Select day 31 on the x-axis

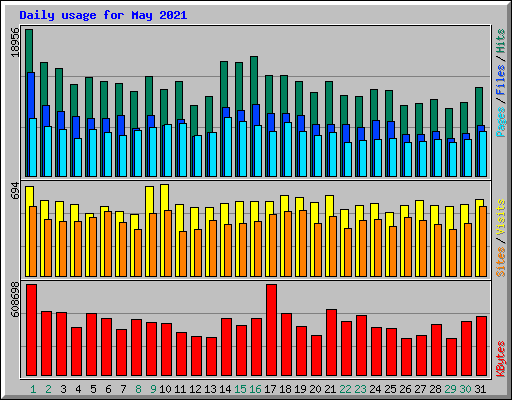point(480,389)
